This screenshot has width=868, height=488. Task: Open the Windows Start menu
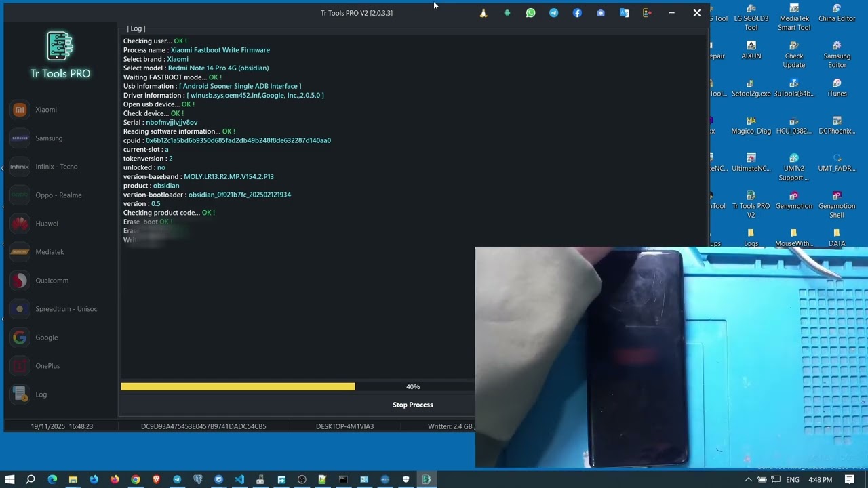tap(9, 479)
